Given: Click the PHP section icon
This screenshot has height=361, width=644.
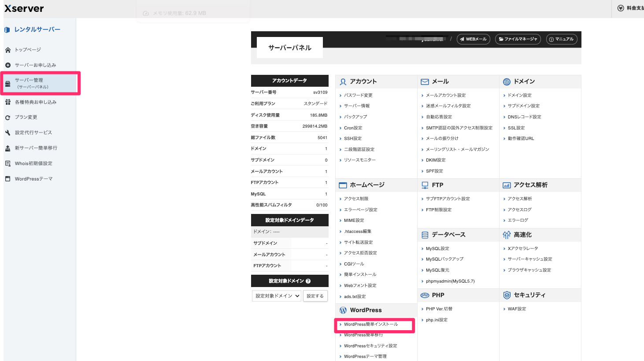Looking at the screenshot, I should coord(425,295).
